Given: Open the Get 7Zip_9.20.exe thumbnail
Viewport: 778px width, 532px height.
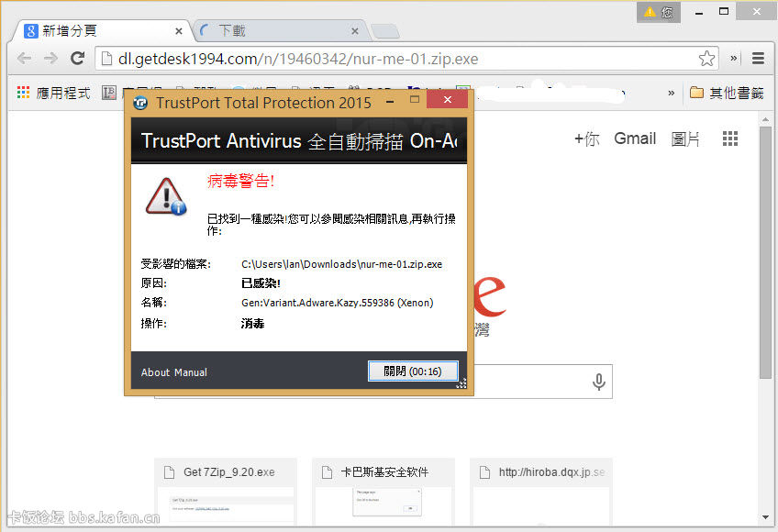Looking at the screenshot, I should (227, 491).
